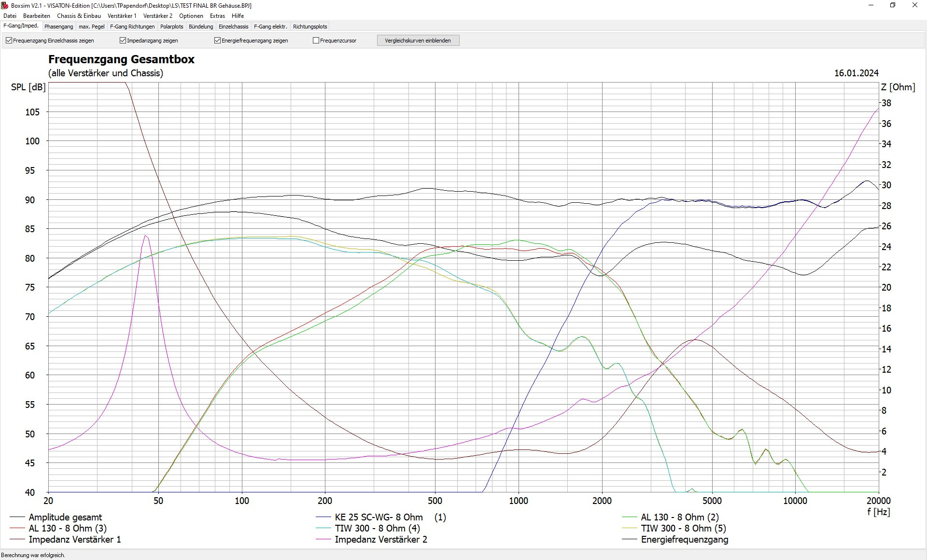This screenshot has height=560, width=927.
Task: Open the Verstärker 2 menu
Action: 157,16
